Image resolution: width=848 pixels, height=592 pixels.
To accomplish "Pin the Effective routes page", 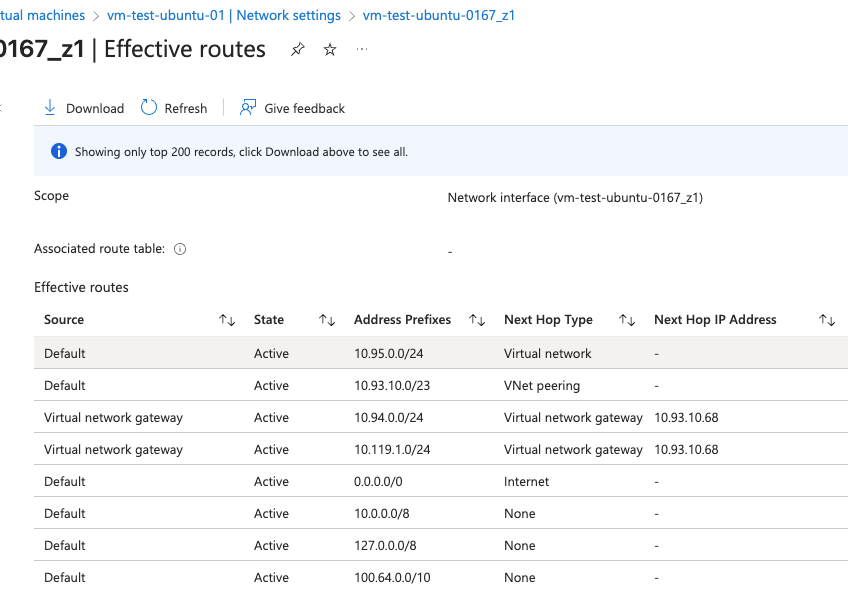I will [297, 50].
